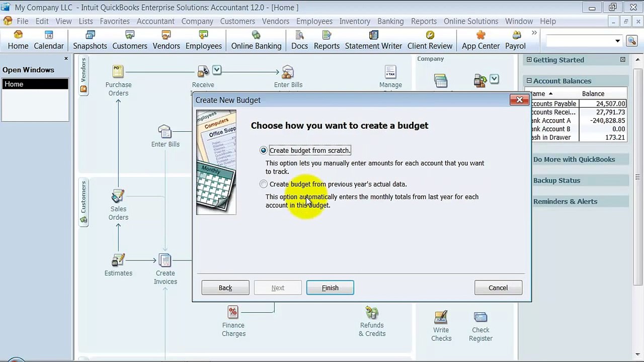Expand the Reminders & Alerts section

pos(565,202)
